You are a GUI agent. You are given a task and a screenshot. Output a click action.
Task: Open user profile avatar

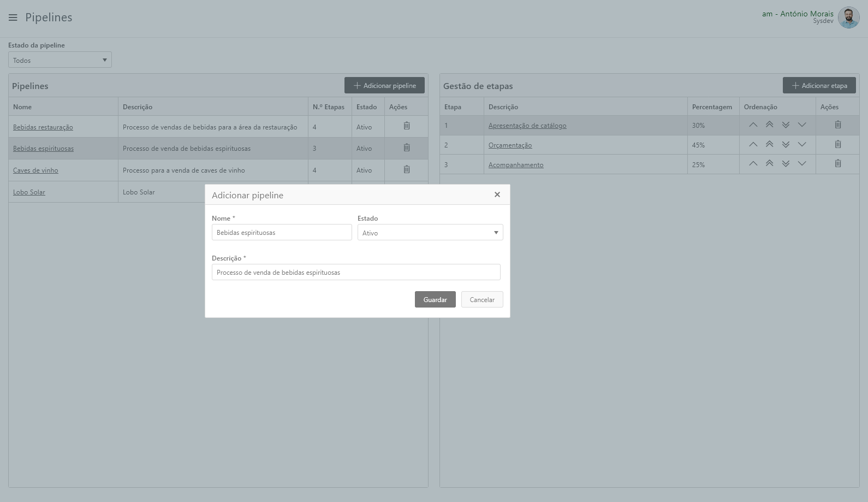click(x=848, y=18)
